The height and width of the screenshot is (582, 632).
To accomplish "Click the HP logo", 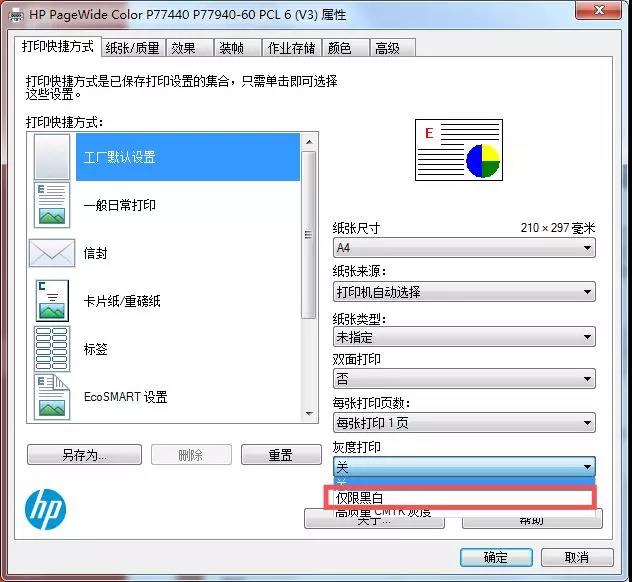I will click(46, 509).
